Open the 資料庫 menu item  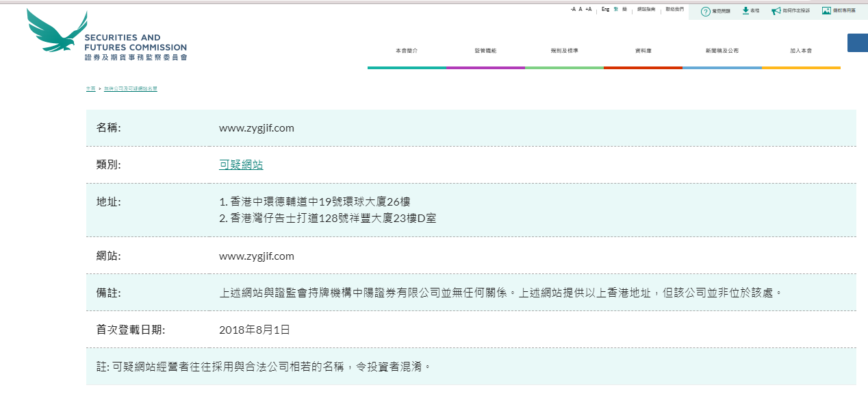click(643, 51)
